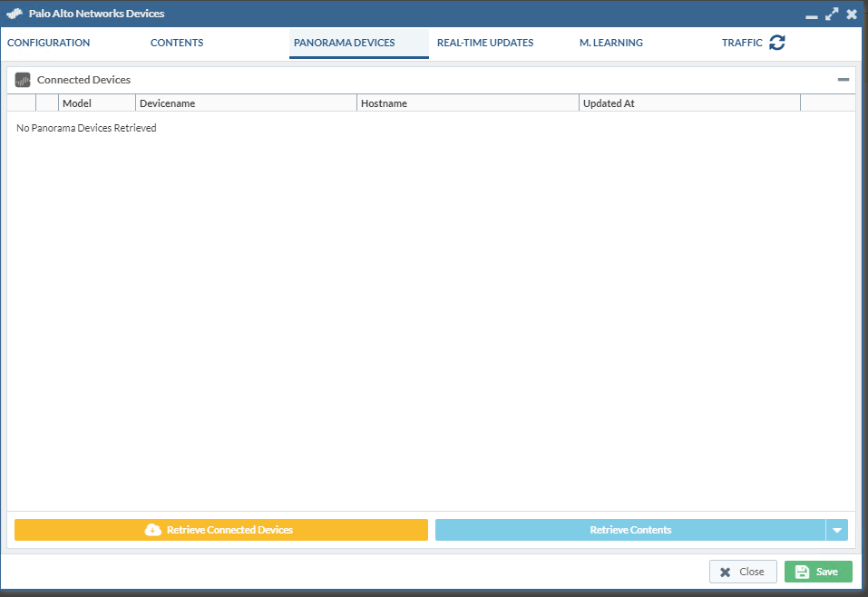Click the Retrieve Contents button
Viewport: 868px width, 597px height.
click(x=630, y=530)
